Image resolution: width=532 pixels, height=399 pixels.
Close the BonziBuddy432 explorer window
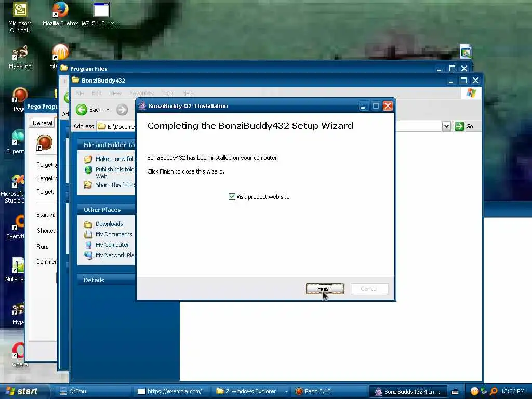pos(475,81)
